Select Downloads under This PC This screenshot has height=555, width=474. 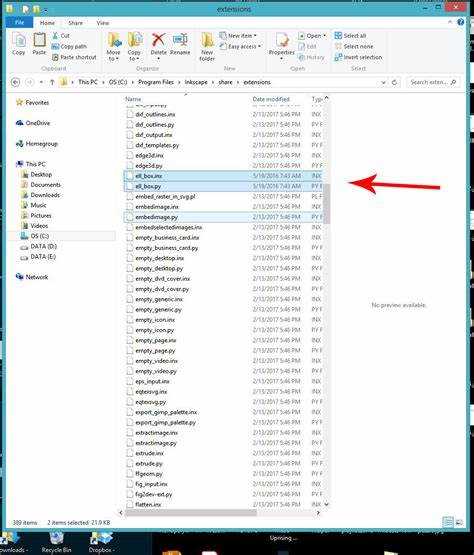tap(41, 195)
